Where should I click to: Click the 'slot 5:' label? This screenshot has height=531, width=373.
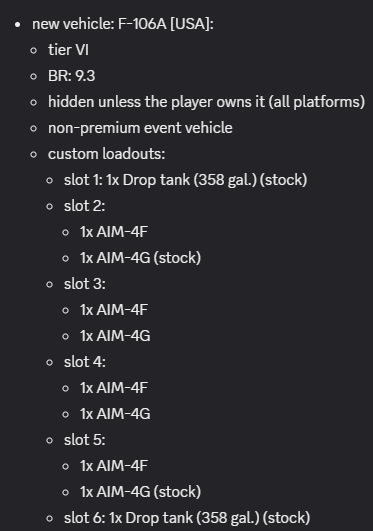[x=84, y=440]
